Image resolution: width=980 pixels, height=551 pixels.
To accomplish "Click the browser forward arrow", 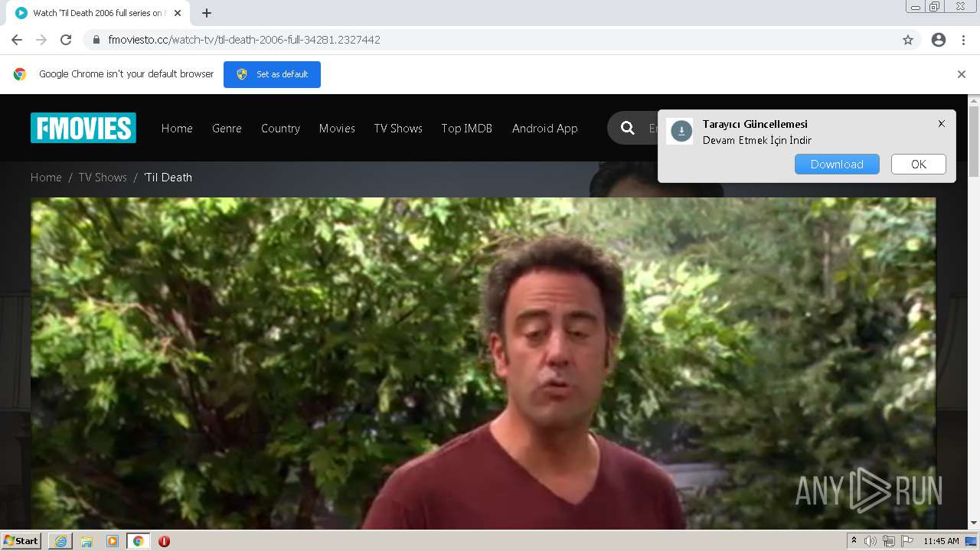I will [x=41, y=40].
